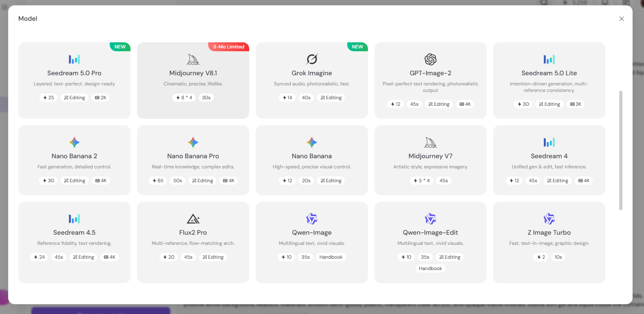Click "Layered, text-perfect, design-ready" description
The height and width of the screenshot is (314, 644).
click(x=74, y=84)
